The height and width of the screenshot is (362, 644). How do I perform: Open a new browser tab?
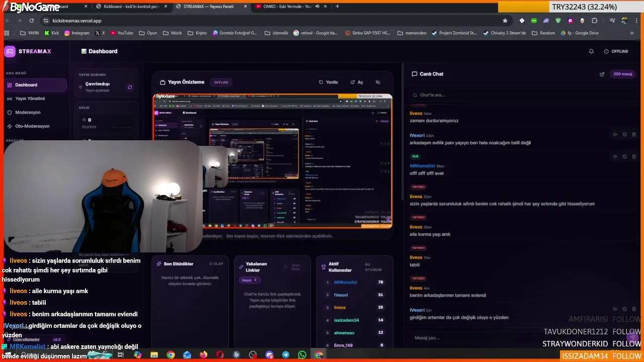[x=337, y=7]
